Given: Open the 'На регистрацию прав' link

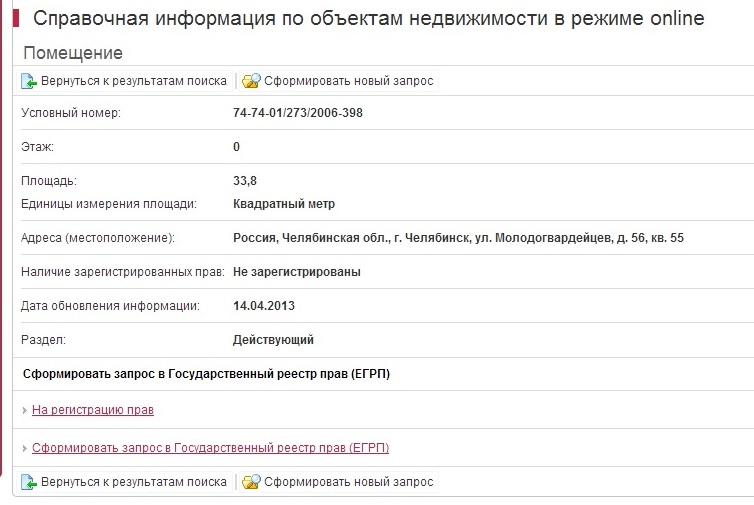Looking at the screenshot, I should coord(93,410).
